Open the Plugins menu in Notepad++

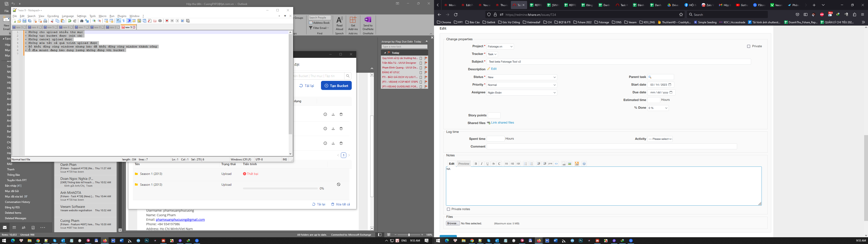[x=122, y=16]
